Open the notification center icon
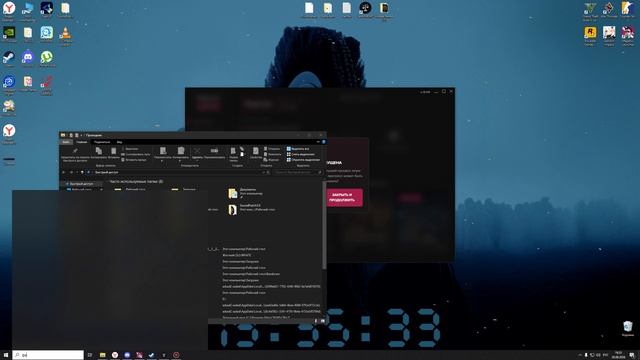The image size is (640, 360). [x=632, y=355]
